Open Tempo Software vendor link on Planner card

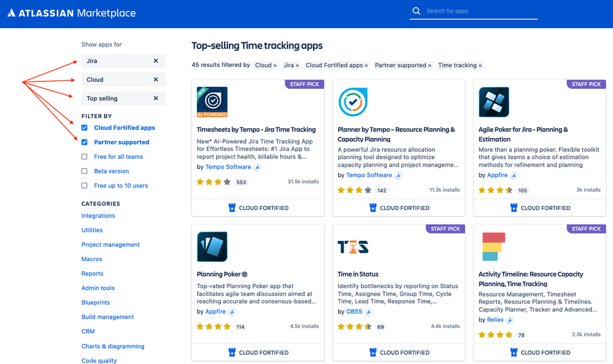click(x=369, y=175)
